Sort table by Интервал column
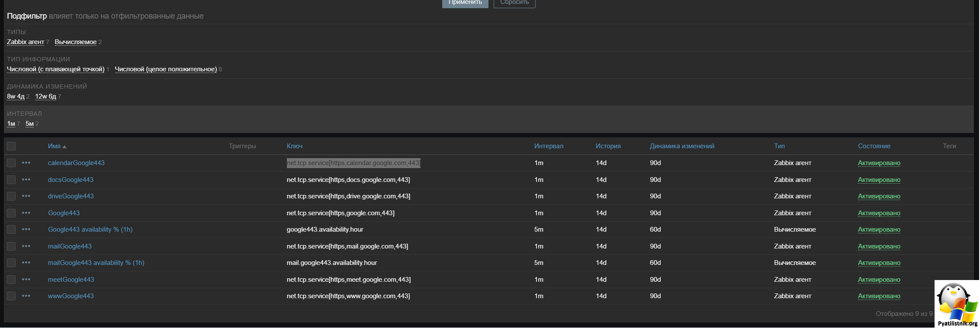Screen dimensions: 980x328 tap(549, 146)
